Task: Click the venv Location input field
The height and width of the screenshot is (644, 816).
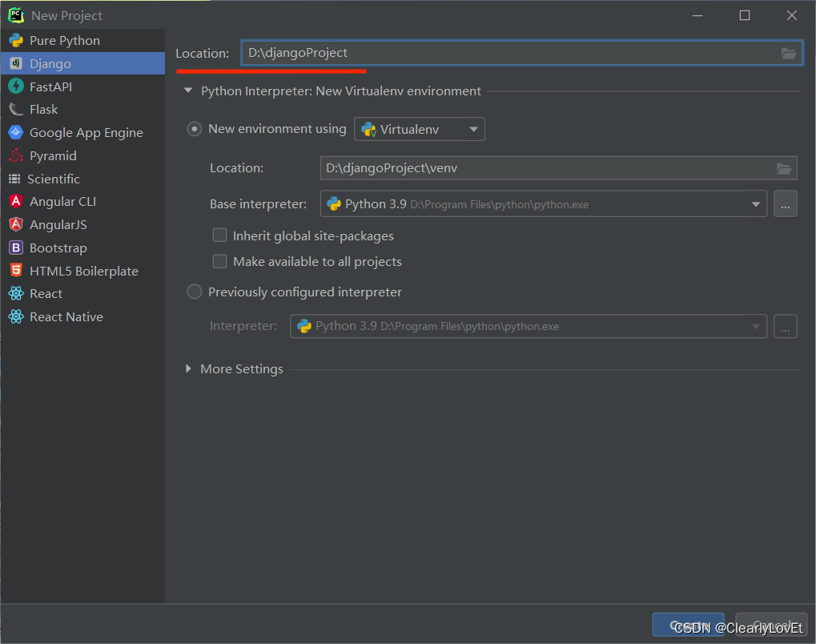Action: pos(558,168)
